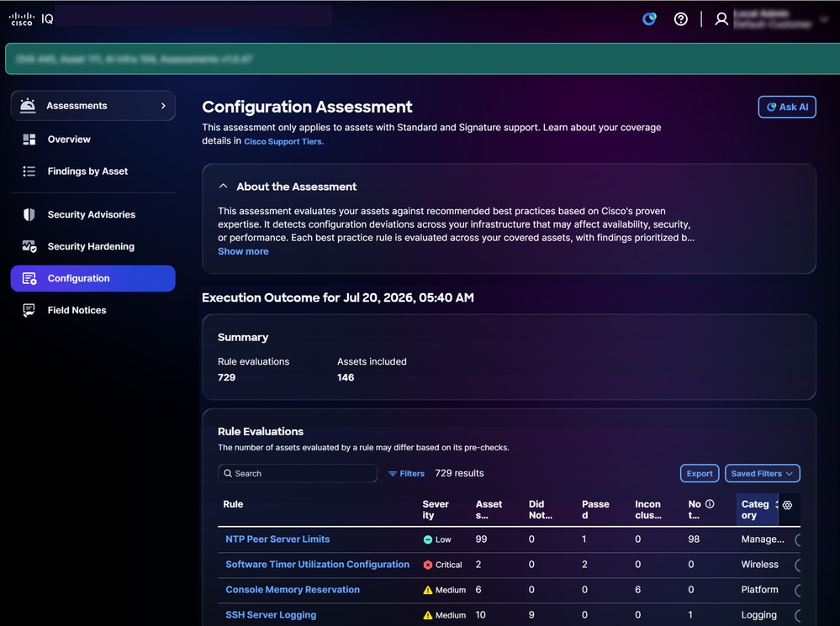Click the Wireless category cell
The image size is (840, 626).
click(x=759, y=565)
